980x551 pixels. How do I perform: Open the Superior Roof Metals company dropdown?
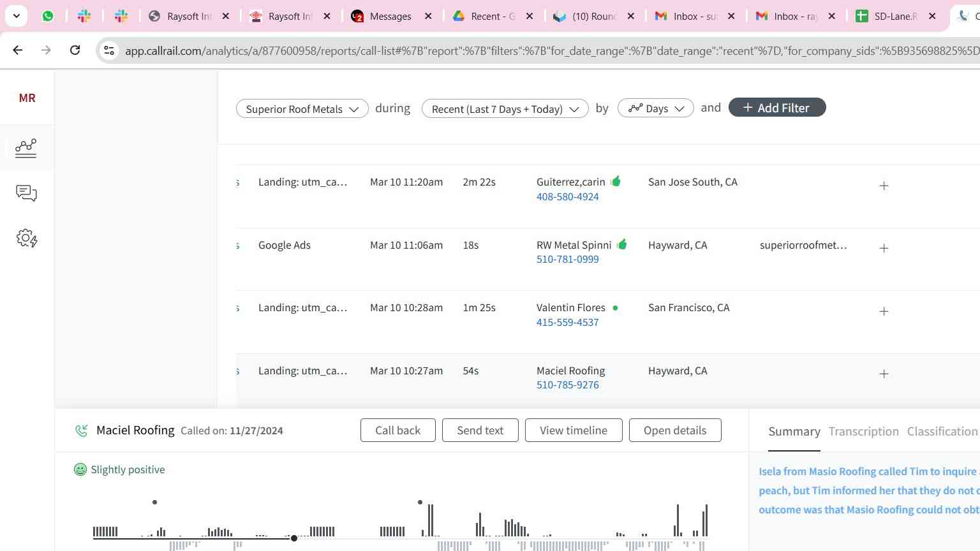tap(302, 108)
